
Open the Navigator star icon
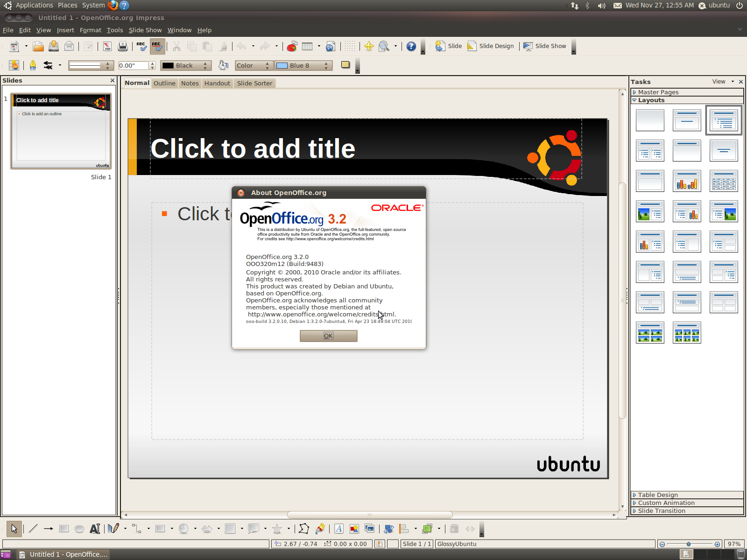(x=369, y=46)
